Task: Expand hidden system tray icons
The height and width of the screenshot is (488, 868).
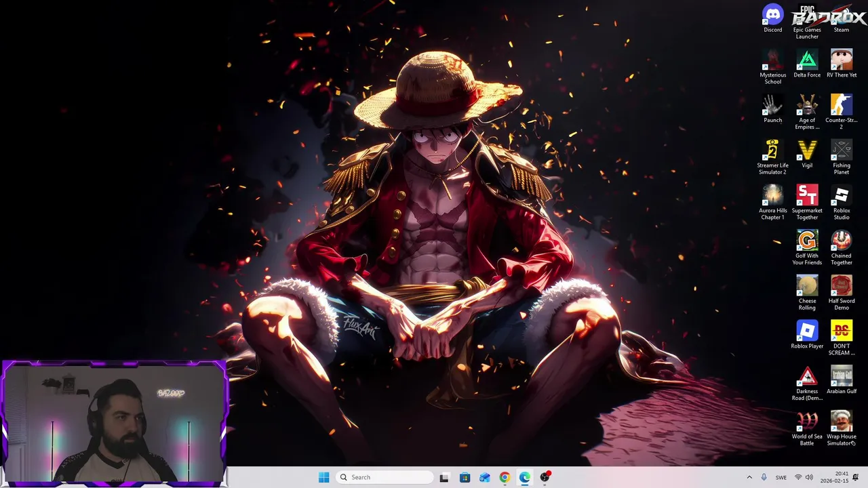Action: point(749,477)
